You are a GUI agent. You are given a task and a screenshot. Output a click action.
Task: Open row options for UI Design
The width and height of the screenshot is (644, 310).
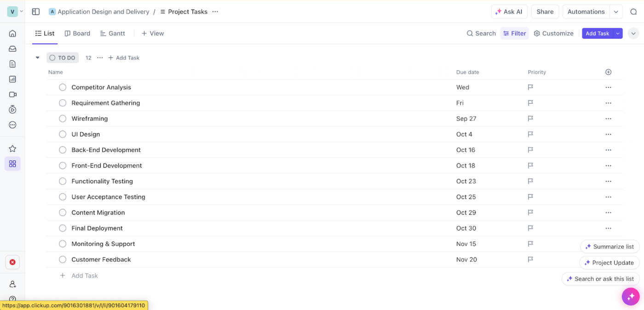click(608, 134)
